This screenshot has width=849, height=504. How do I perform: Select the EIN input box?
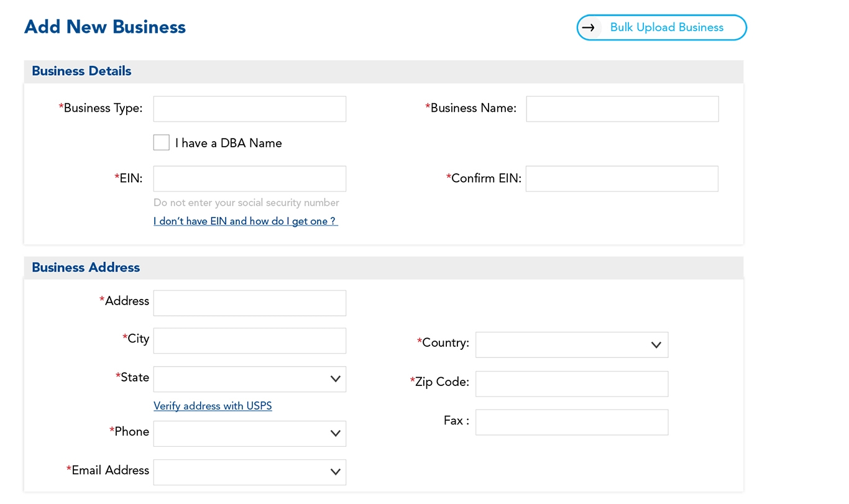249,179
